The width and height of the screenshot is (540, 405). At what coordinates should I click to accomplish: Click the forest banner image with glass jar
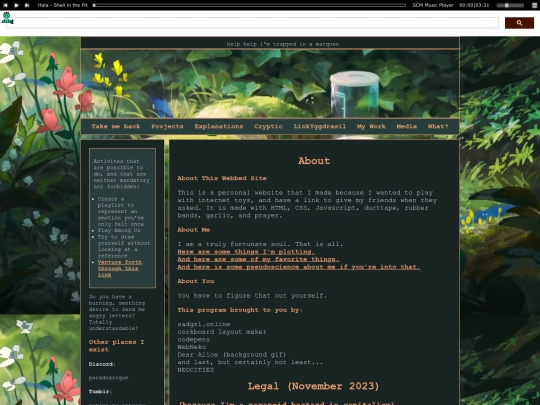click(270, 84)
